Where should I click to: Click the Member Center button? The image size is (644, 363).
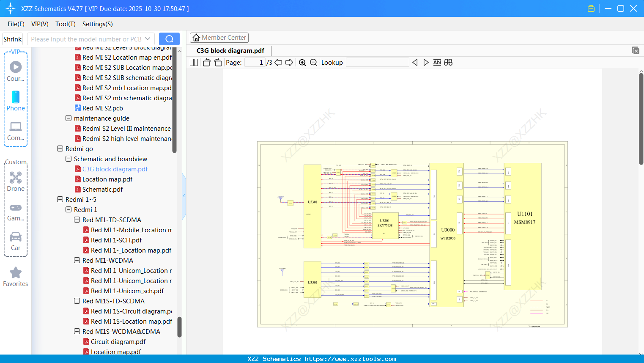(x=219, y=37)
